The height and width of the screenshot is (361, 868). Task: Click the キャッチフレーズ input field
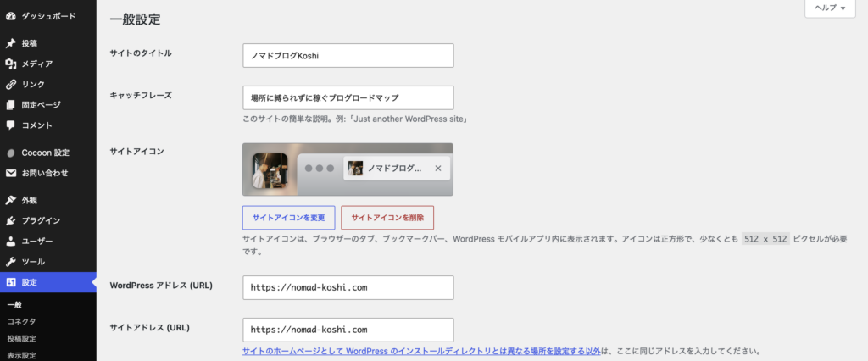click(x=348, y=97)
